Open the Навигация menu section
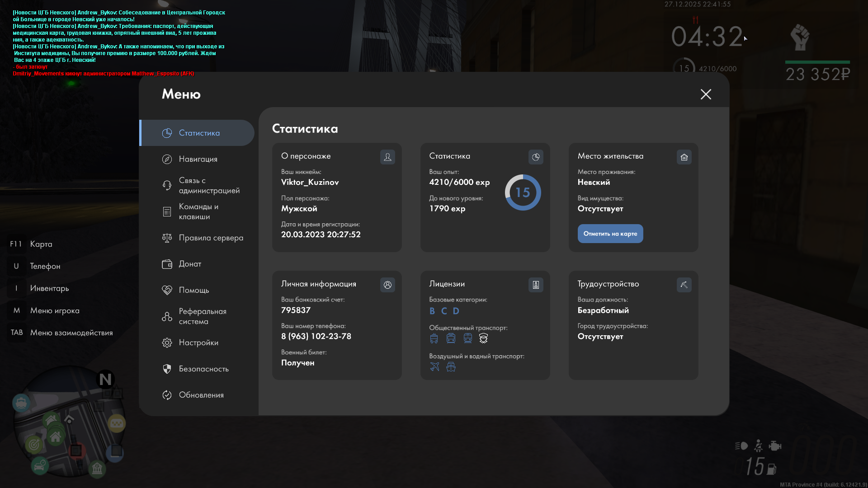This screenshot has height=488, width=868. 198,159
